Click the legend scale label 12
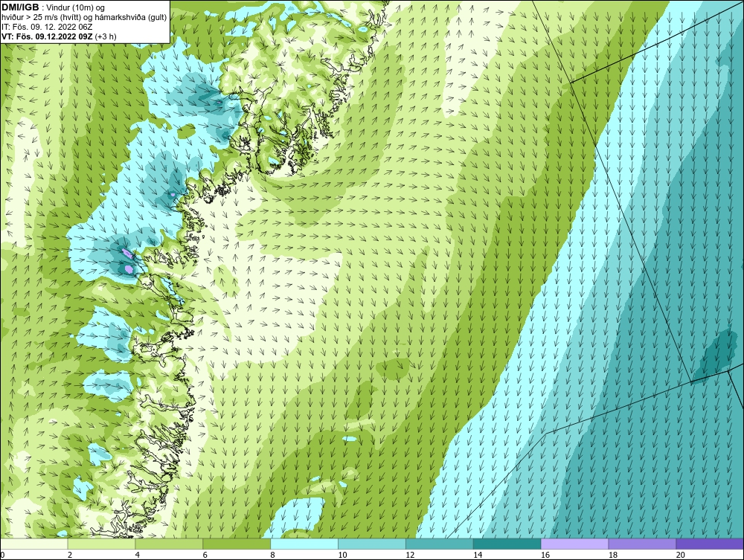Screen dimensions: 744x560 coord(410,555)
